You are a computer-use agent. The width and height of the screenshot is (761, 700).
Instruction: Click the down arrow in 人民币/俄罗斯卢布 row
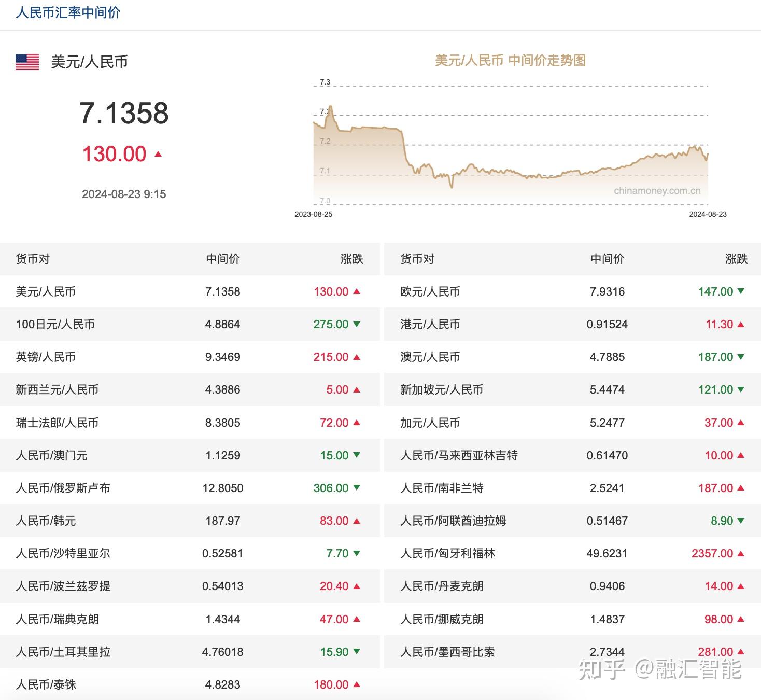click(357, 488)
